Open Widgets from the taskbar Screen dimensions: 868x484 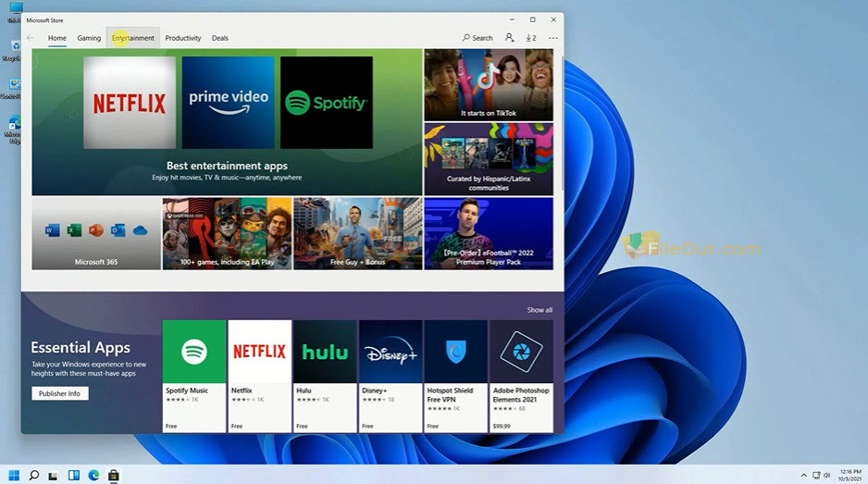click(x=74, y=475)
